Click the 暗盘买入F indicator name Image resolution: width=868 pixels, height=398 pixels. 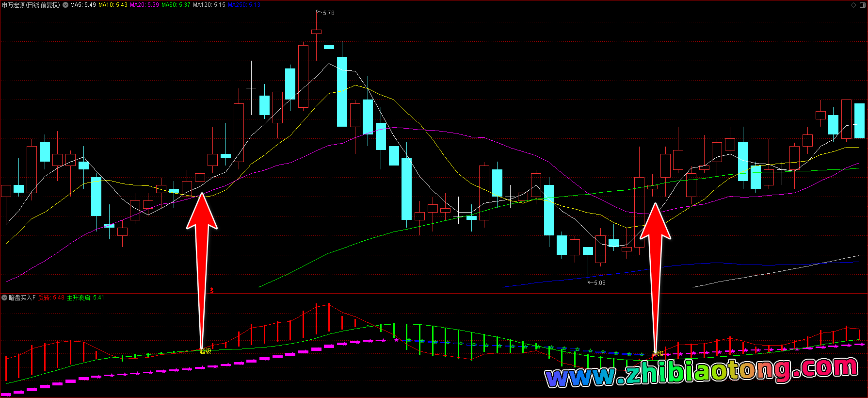pos(22,298)
